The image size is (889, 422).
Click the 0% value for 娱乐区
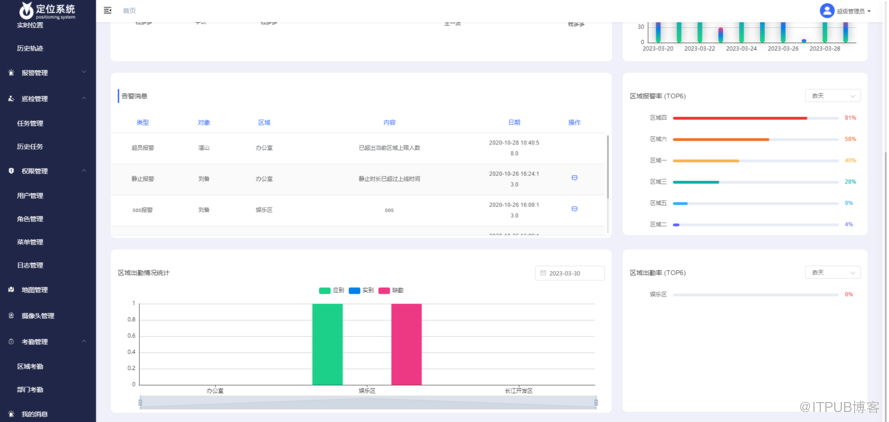[x=849, y=294]
